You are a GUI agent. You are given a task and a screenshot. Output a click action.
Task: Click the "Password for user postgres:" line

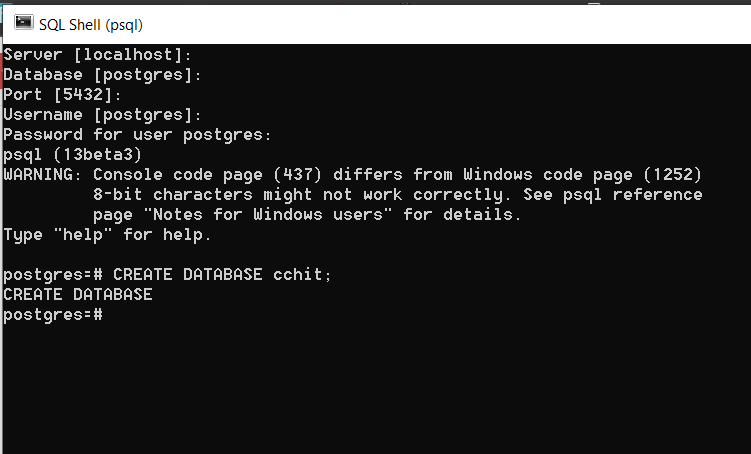click(137, 135)
